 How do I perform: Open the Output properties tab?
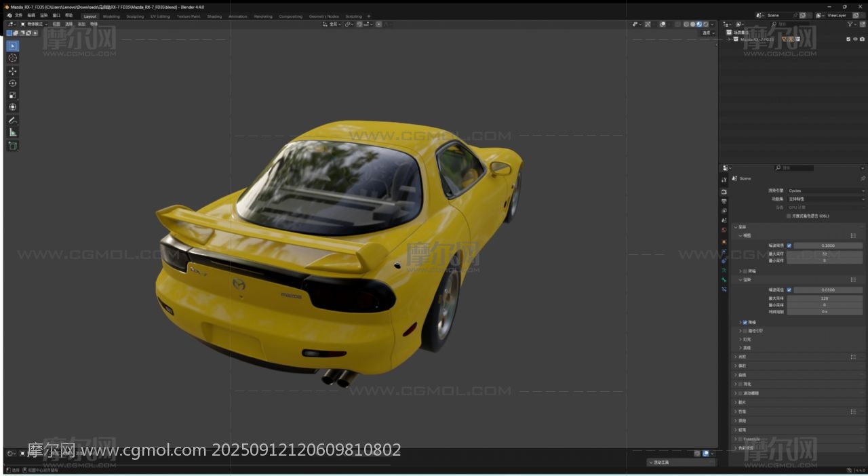click(724, 201)
